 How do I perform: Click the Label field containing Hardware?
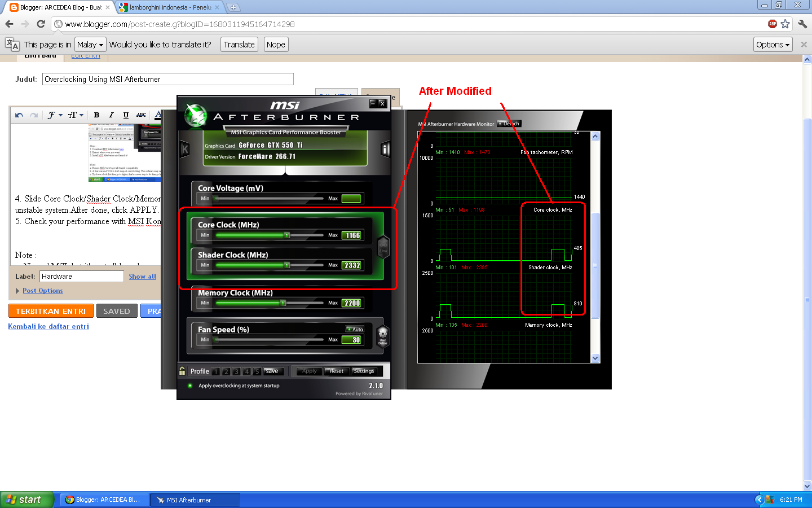tap(82, 277)
